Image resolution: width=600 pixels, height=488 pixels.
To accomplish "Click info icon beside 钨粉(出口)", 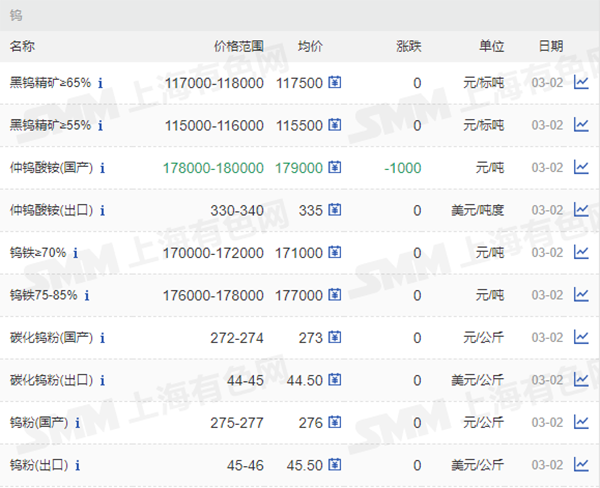I will coord(78,465).
